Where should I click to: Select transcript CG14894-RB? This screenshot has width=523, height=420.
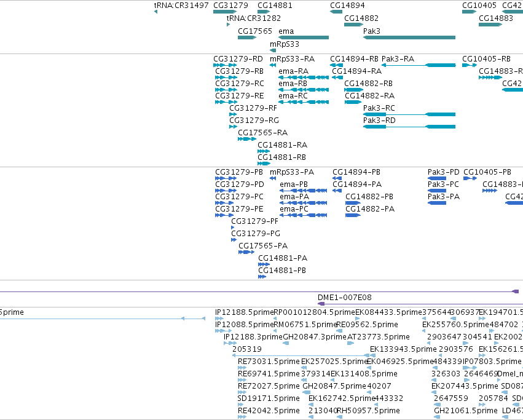(x=337, y=65)
